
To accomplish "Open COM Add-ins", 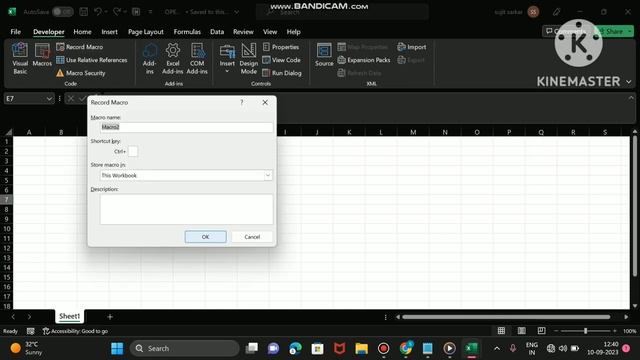I will (197, 59).
